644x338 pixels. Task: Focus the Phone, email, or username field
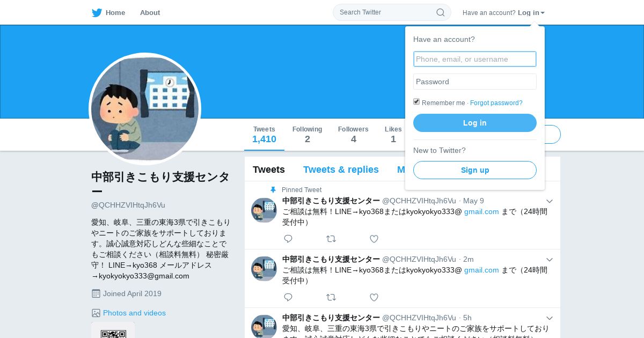pyautogui.click(x=475, y=59)
